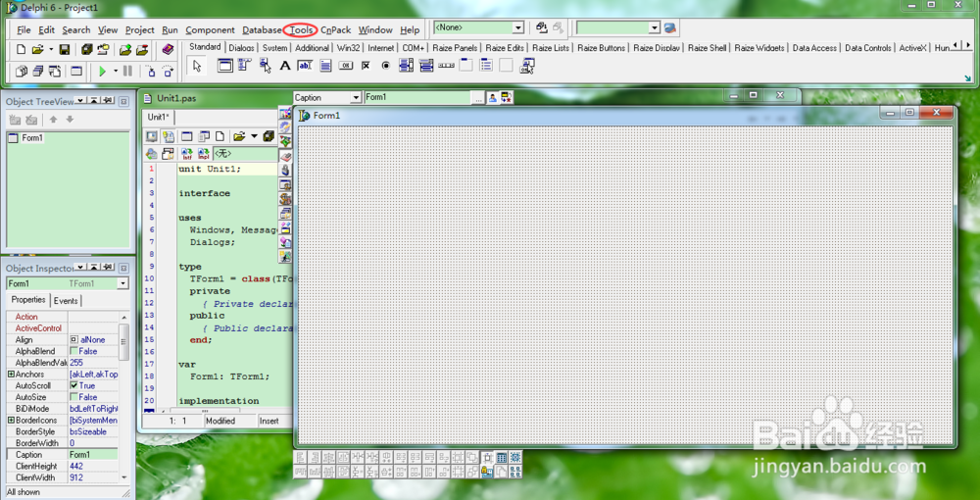The width and height of the screenshot is (980, 500).
Task: Select the Frames component in Standard palette
Action: pos(225,66)
